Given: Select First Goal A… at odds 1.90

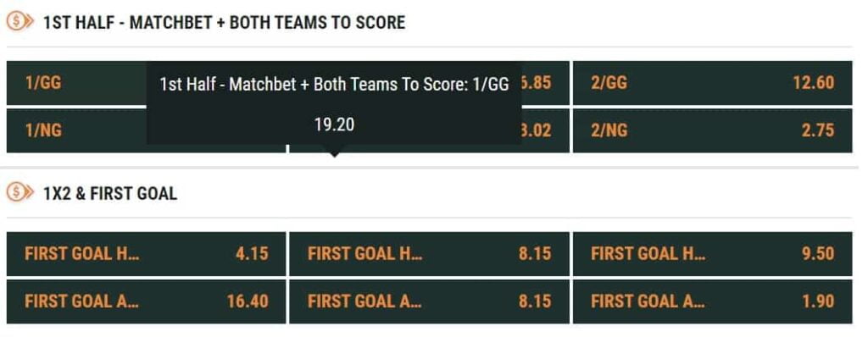Looking at the screenshot, I should click(712, 301).
